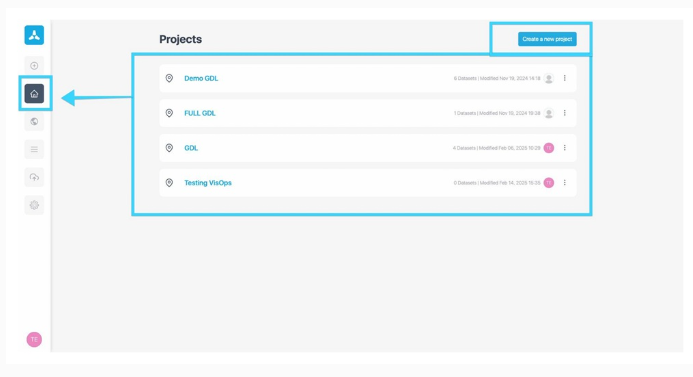Image resolution: width=693 pixels, height=377 pixels.
Task: Open the globe icon in sidebar
Action: (x=34, y=122)
